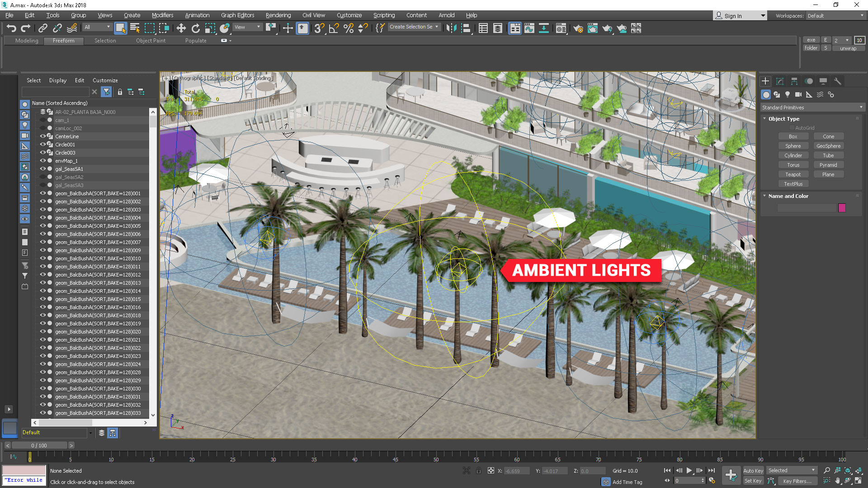Click the Teapot primitive button
The width and height of the screenshot is (868, 488).
[793, 174]
